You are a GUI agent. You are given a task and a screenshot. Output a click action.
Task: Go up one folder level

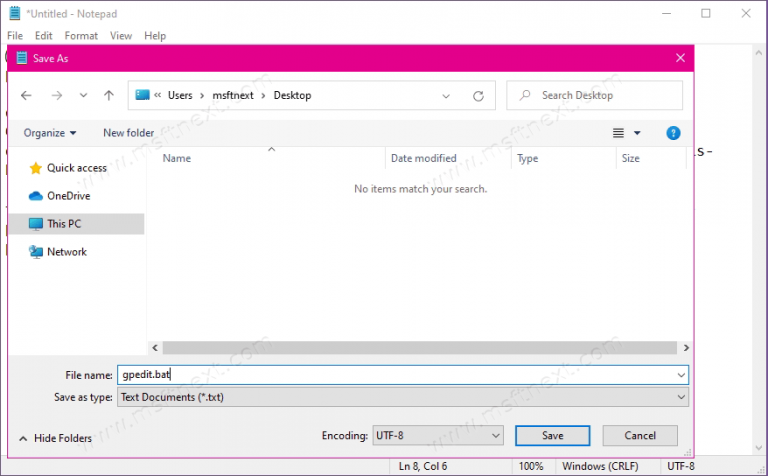pos(109,95)
